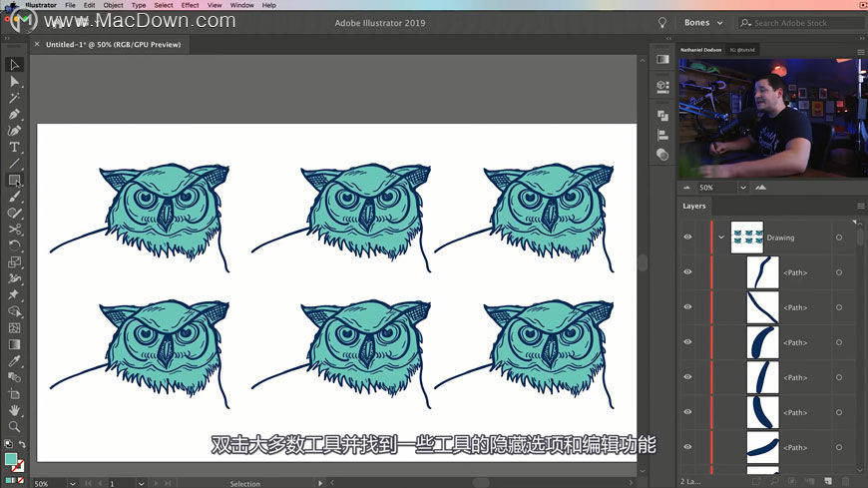Click the Search Adobe Stock field

coord(801,23)
